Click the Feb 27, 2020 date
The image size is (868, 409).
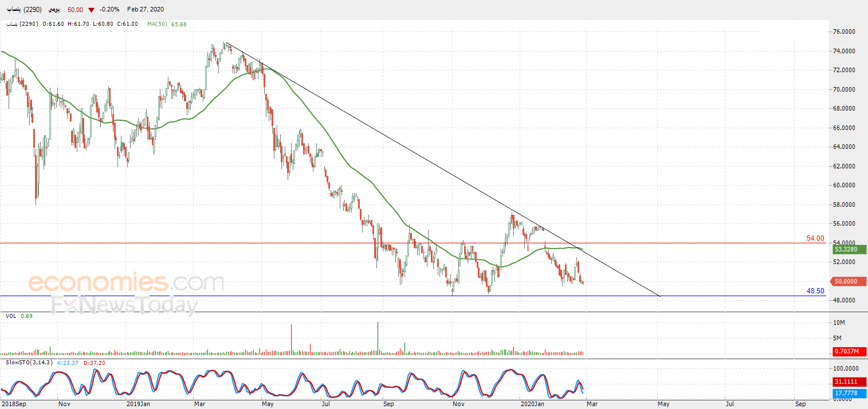(146, 10)
